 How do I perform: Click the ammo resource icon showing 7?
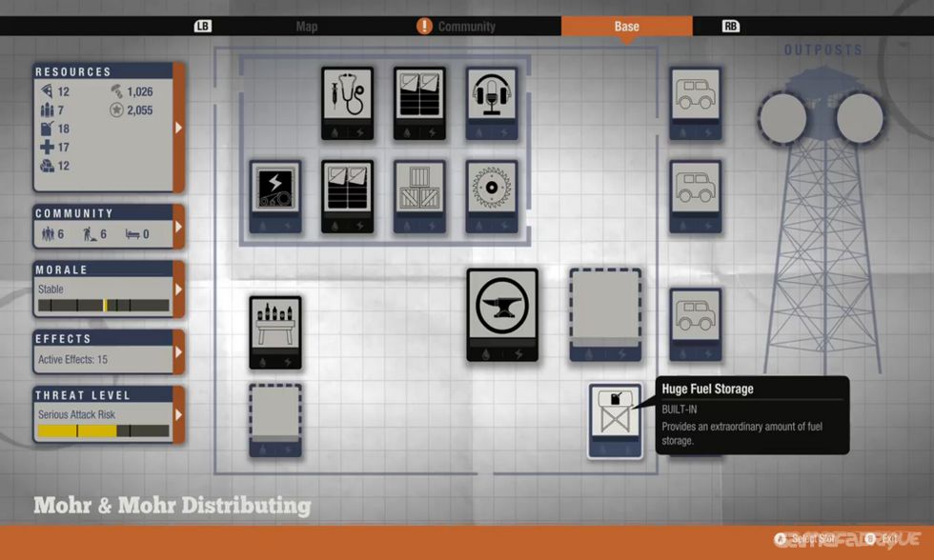[47, 110]
